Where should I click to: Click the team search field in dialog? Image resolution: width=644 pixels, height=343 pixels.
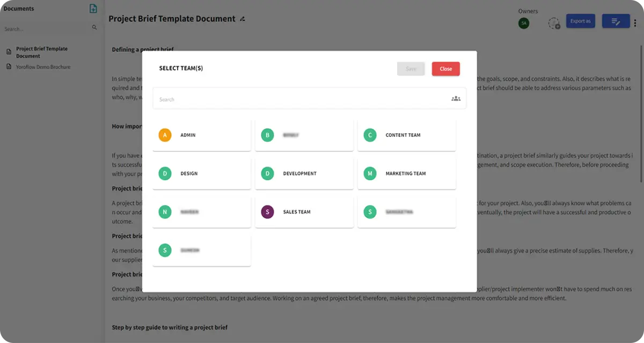tap(301, 99)
